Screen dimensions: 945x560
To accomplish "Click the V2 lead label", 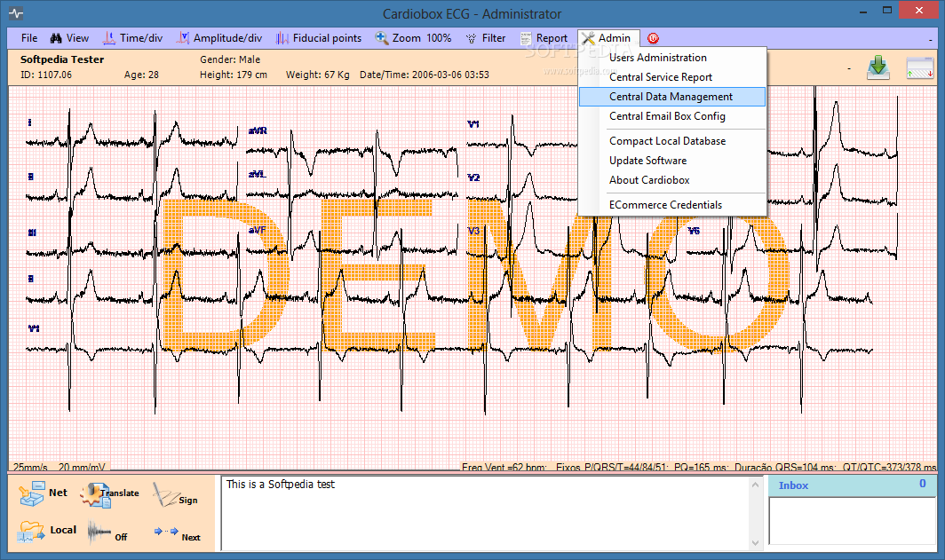I will pos(473,177).
